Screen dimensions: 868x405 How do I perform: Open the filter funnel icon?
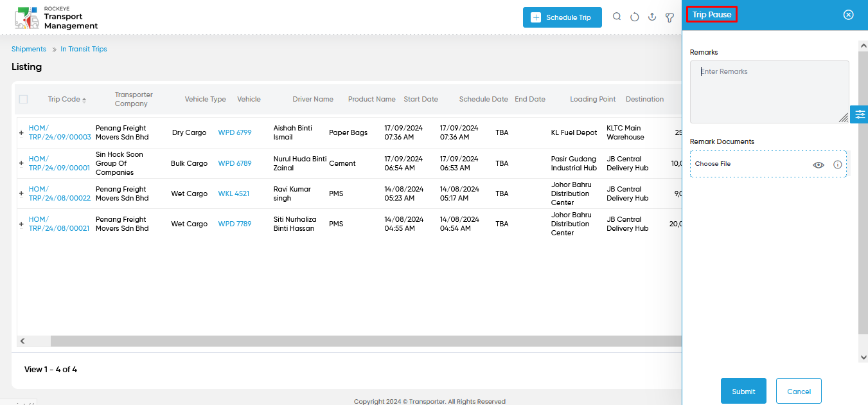669,17
